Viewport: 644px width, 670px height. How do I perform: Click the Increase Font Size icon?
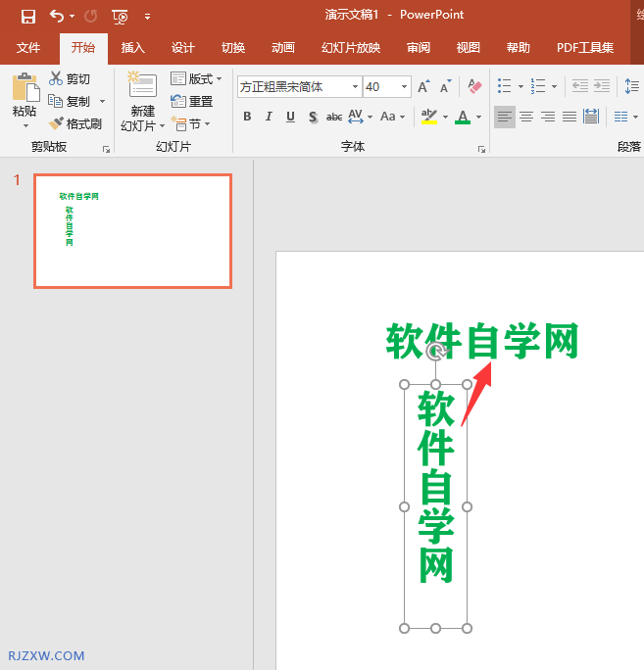423,87
